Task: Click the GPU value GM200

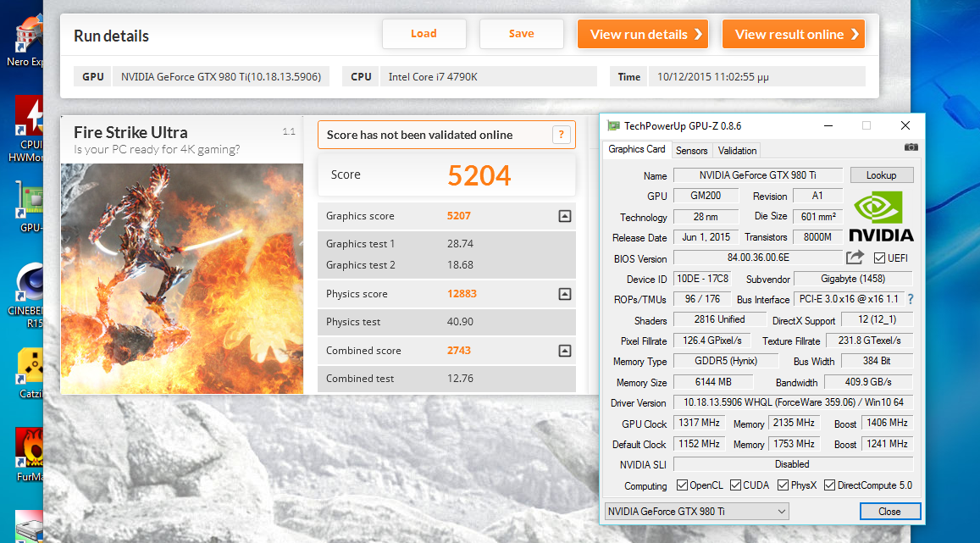Action: tap(706, 196)
